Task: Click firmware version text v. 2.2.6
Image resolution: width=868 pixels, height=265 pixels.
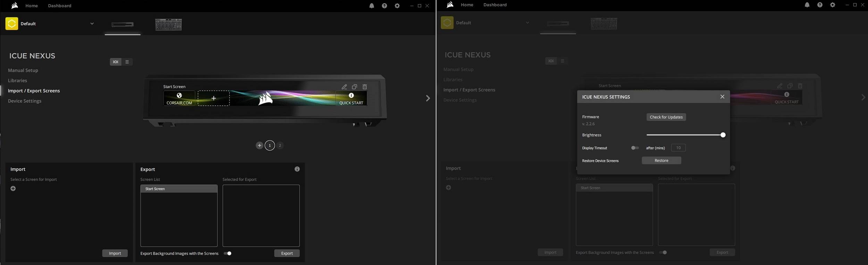Action: pos(589,124)
